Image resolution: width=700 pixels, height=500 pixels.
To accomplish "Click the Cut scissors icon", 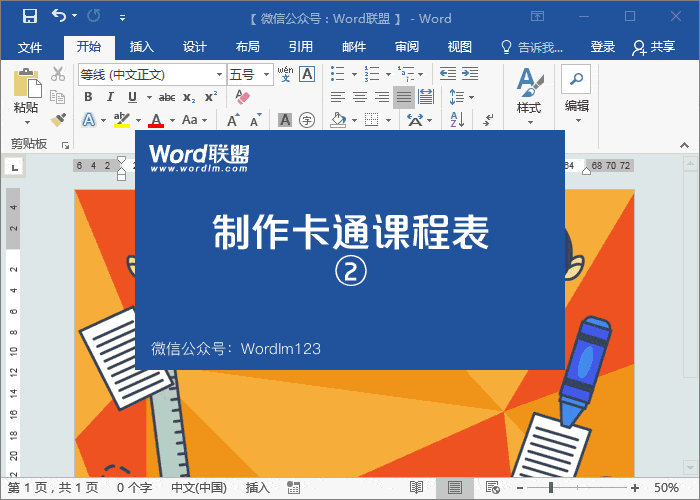I will tap(58, 74).
